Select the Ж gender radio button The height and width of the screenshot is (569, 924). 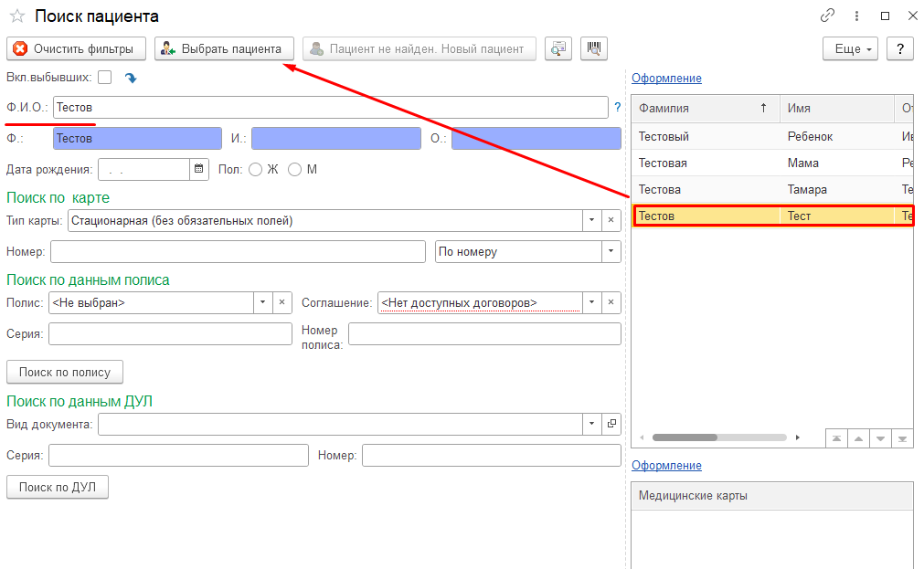coord(255,170)
